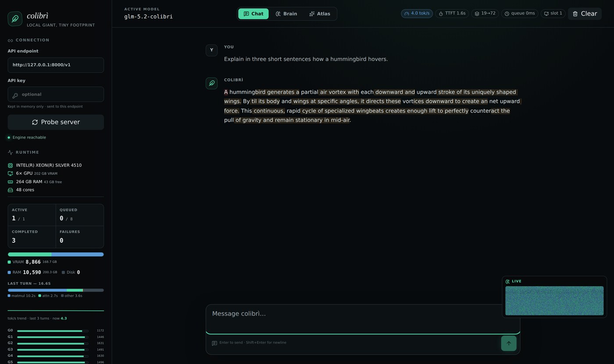Image resolution: width=614 pixels, height=364 pixels.
Task: Click the last turn timing bar
Action: [56, 290]
